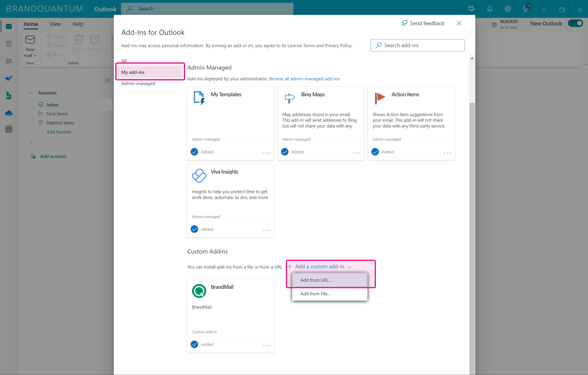Viewport: 588px width, 375px height.
Task: Choose Add from File option
Action: point(330,294)
